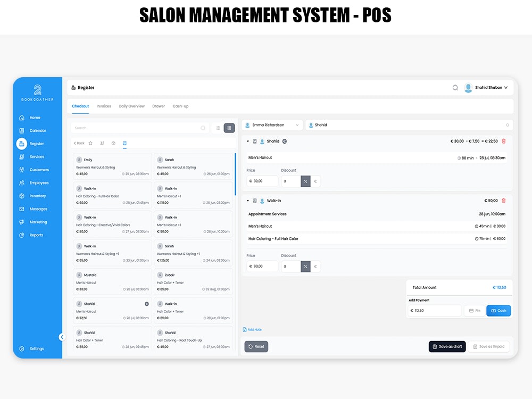Click the search icon in the top bar
532x399 pixels.
coord(455,88)
